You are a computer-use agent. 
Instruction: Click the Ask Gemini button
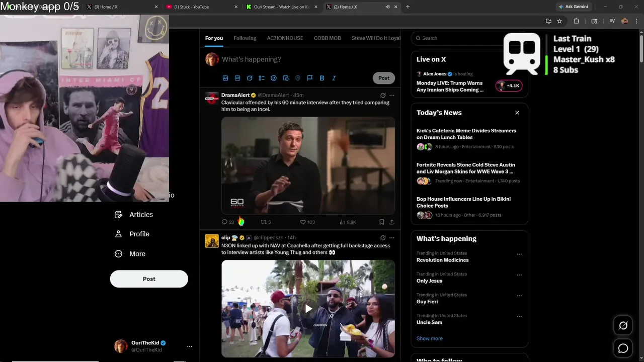pyautogui.click(x=573, y=7)
